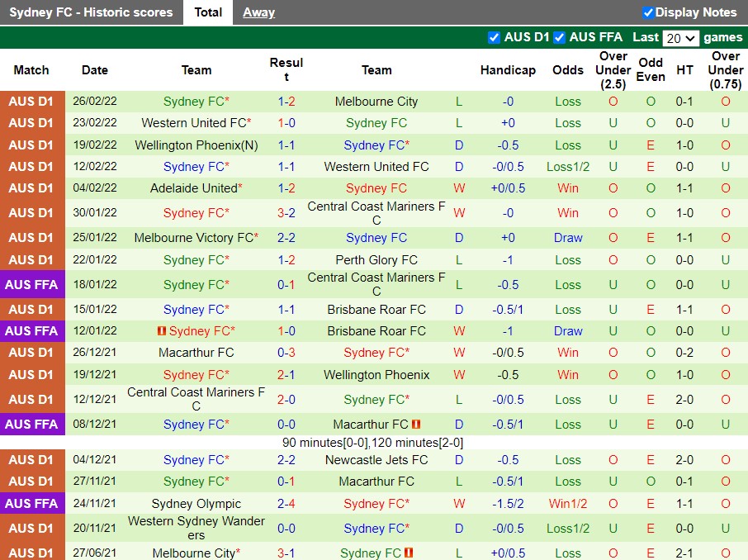Click Sydney FC - Historic scores heading

click(91, 12)
